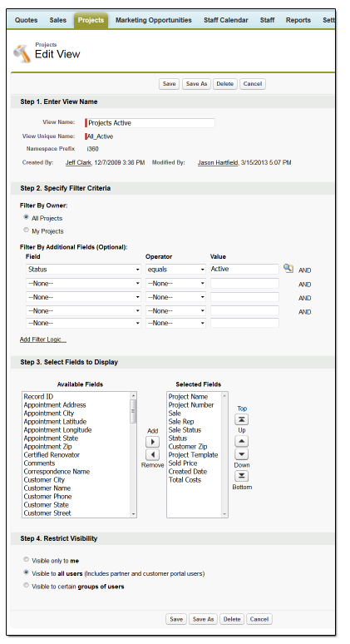The image size is (350, 644).
Task: Move selected field Up one position
Action: tap(242, 441)
